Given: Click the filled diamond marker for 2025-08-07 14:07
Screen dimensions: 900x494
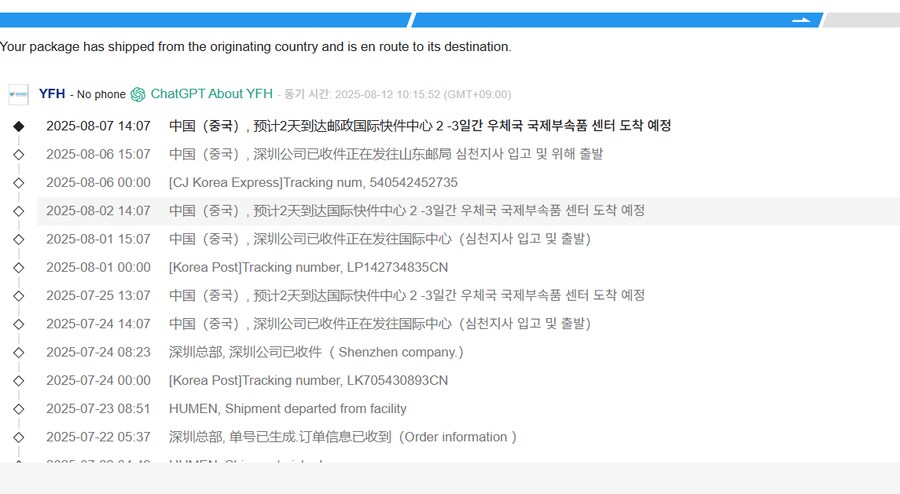Looking at the screenshot, I should 19,126.
